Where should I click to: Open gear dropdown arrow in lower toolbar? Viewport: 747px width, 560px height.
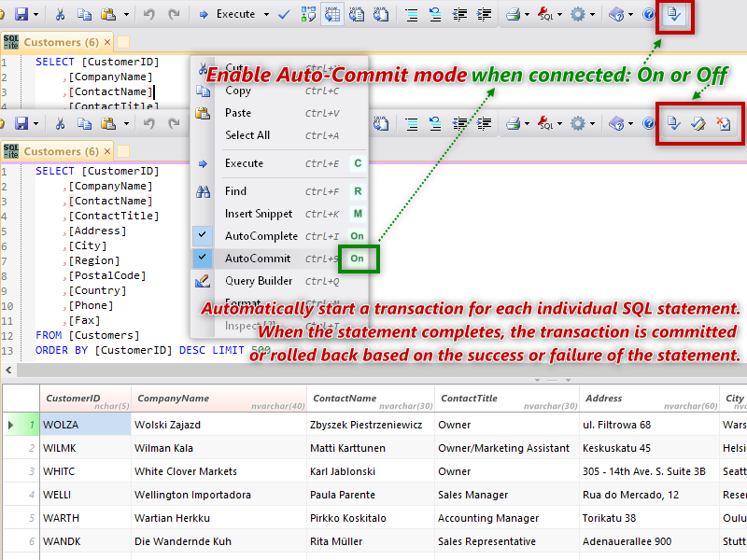coord(592,124)
